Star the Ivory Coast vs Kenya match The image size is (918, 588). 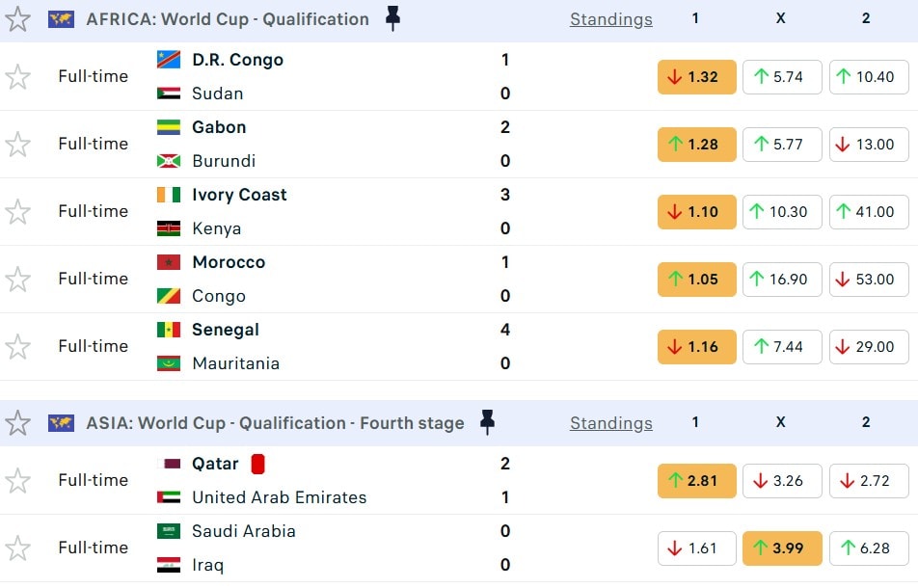point(18,212)
